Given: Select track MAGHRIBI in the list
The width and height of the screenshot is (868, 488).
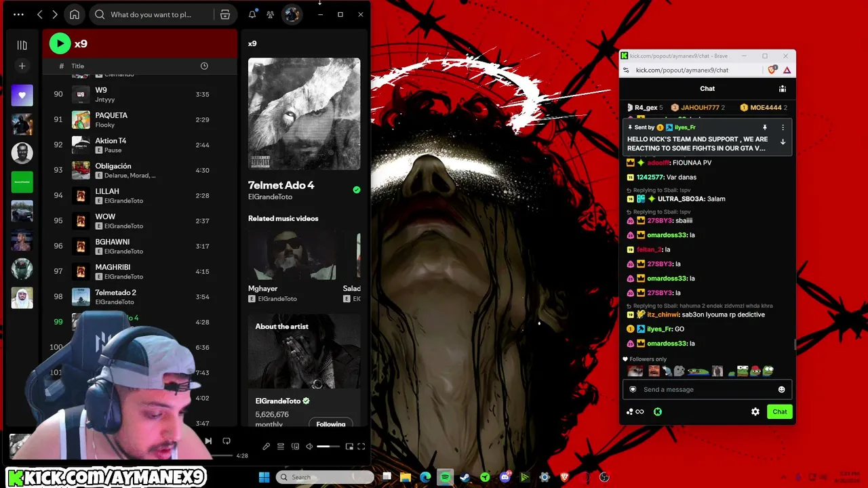Looking at the screenshot, I should click(140, 272).
